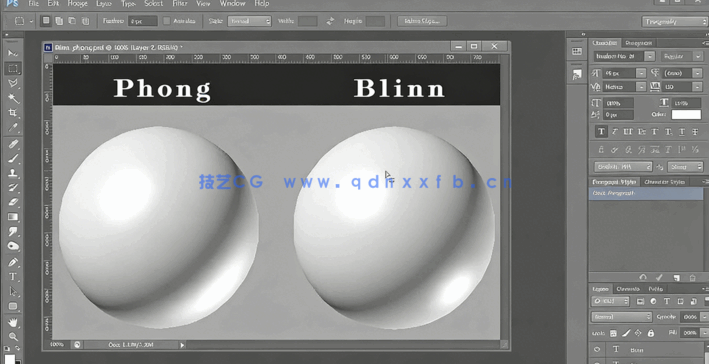Open the workspace switcher dropdown

tap(674, 22)
